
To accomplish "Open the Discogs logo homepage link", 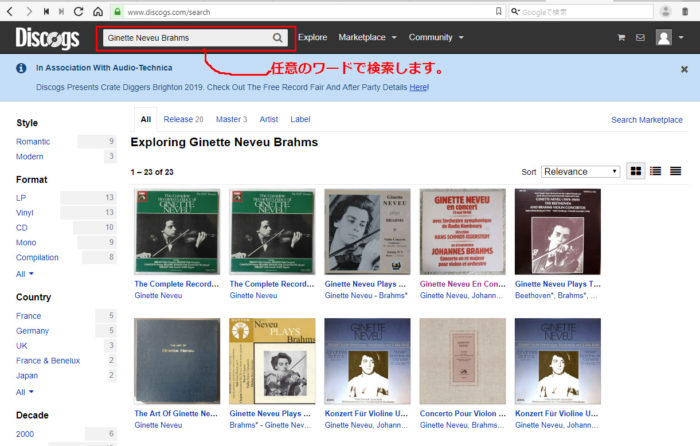I will point(47,38).
